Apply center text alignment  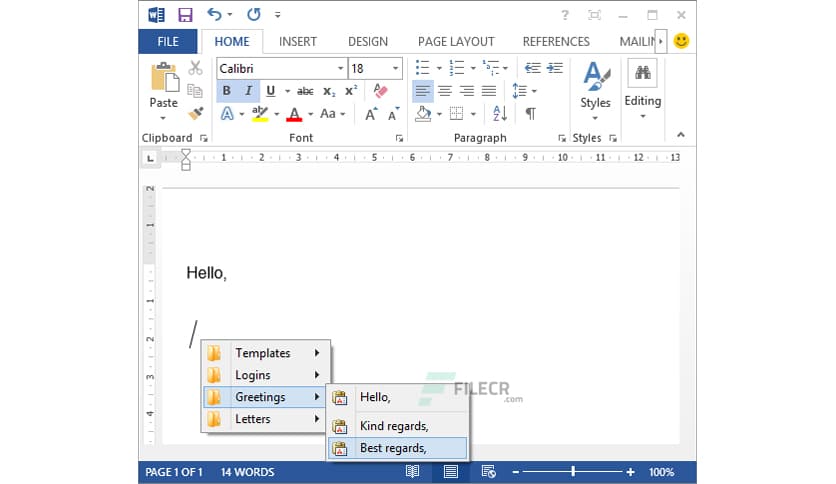tap(445, 91)
